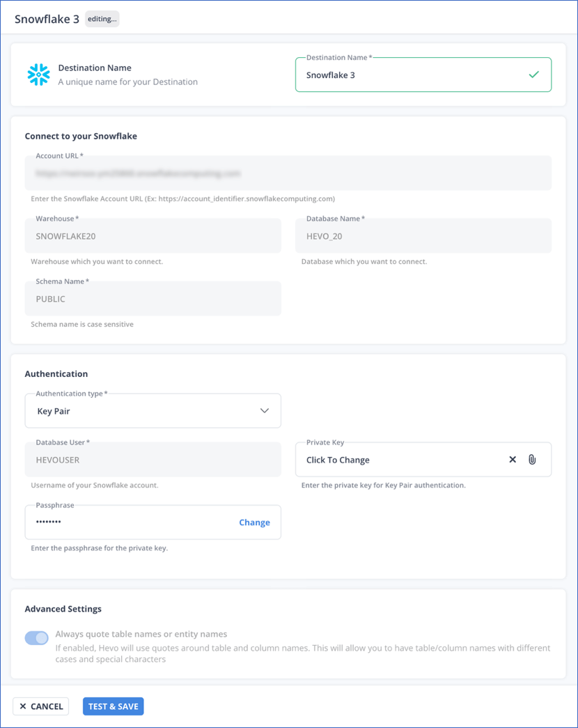Click 'Username of your Snowflake account.' hint
Image resolution: width=578 pixels, height=728 pixels.
[x=95, y=485]
